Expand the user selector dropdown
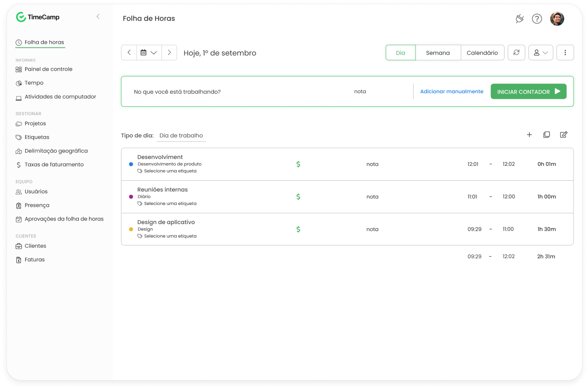The width and height of the screenshot is (588, 389). 540,53
